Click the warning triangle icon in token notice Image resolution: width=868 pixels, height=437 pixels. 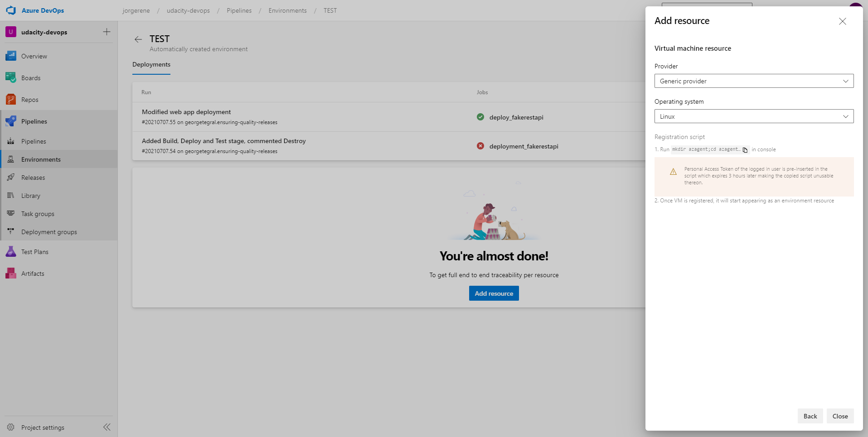[x=673, y=172]
